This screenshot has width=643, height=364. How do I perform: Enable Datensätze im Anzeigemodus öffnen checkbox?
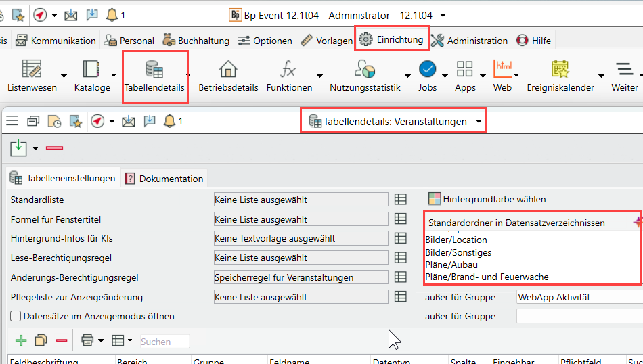click(16, 316)
